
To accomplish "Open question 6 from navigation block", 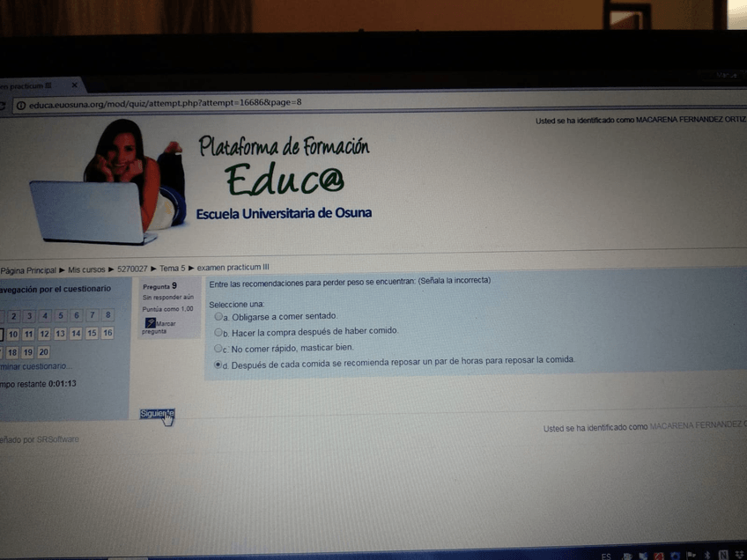I will click(77, 314).
